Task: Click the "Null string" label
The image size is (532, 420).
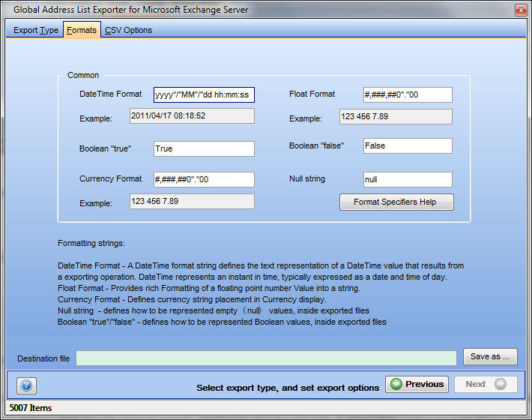Action: point(307,178)
